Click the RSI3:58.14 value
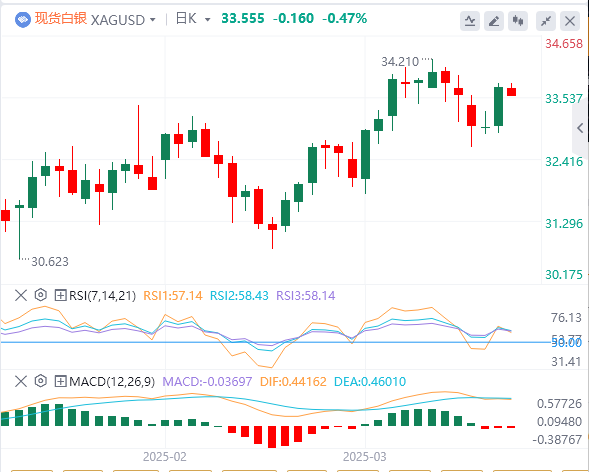Viewport: 589px width, 472px height. tap(306, 296)
